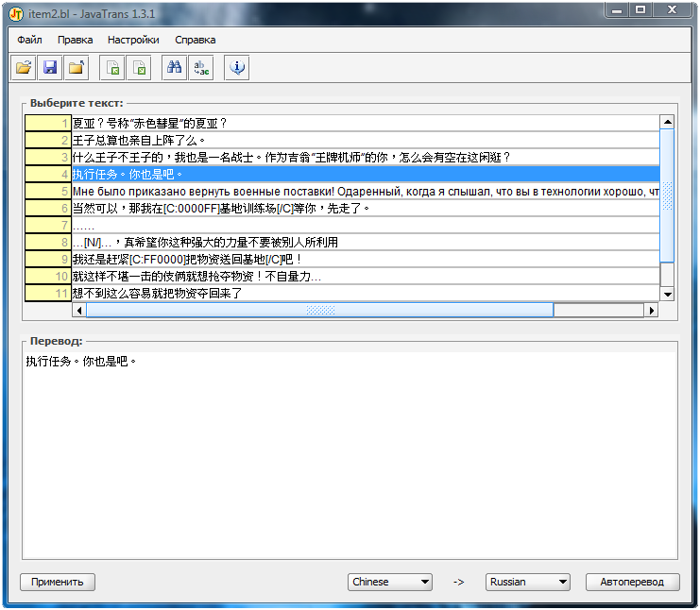Open the Настройки menu
Viewport: 700px width, 610px height.
coord(133,40)
